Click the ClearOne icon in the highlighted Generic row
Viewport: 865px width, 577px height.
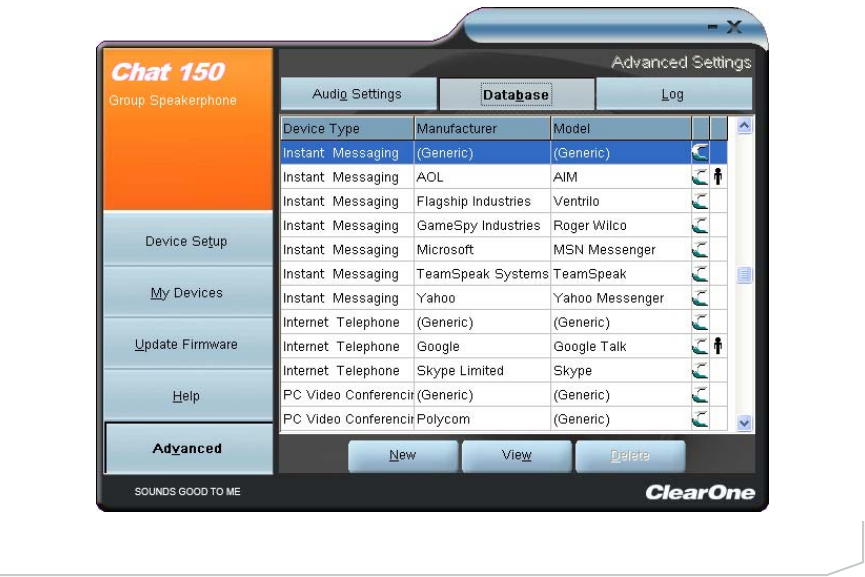[x=700, y=153]
